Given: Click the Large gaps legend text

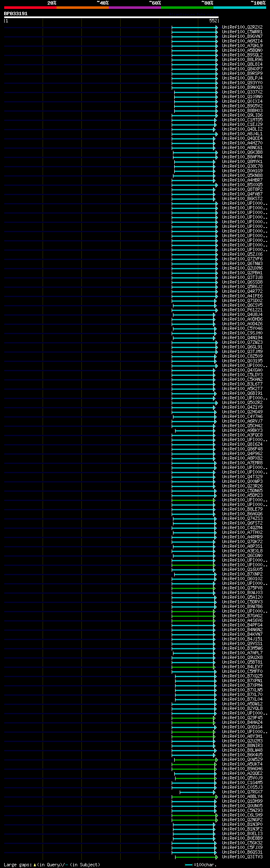Looking at the screenshot, I should pyautogui.click(x=52, y=864).
